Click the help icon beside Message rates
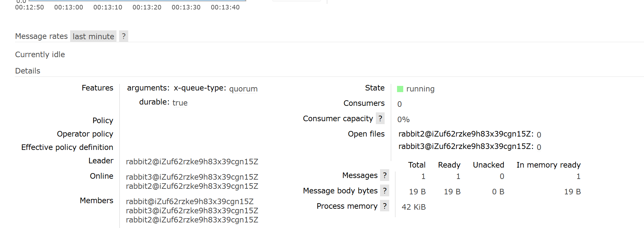 click(x=123, y=36)
